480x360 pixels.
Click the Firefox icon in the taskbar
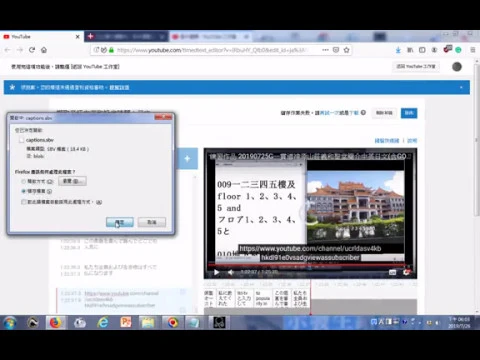point(56,322)
